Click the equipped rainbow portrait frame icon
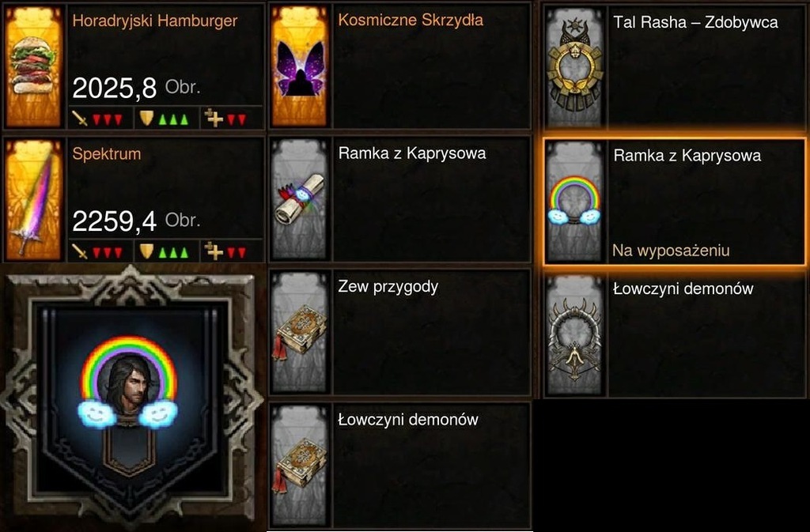The height and width of the screenshot is (532, 810). point(575,202)
